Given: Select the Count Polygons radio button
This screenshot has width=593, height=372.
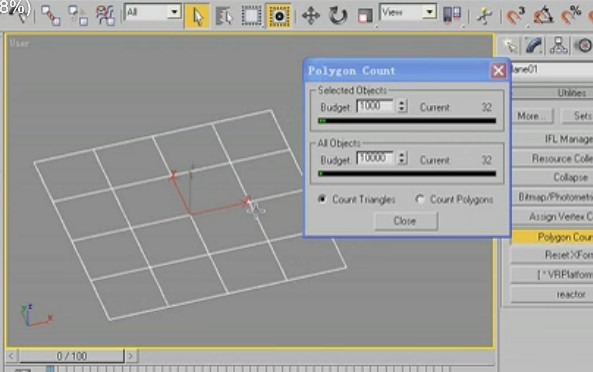Looking at the screenshot, I should click(x=419, y=199).
